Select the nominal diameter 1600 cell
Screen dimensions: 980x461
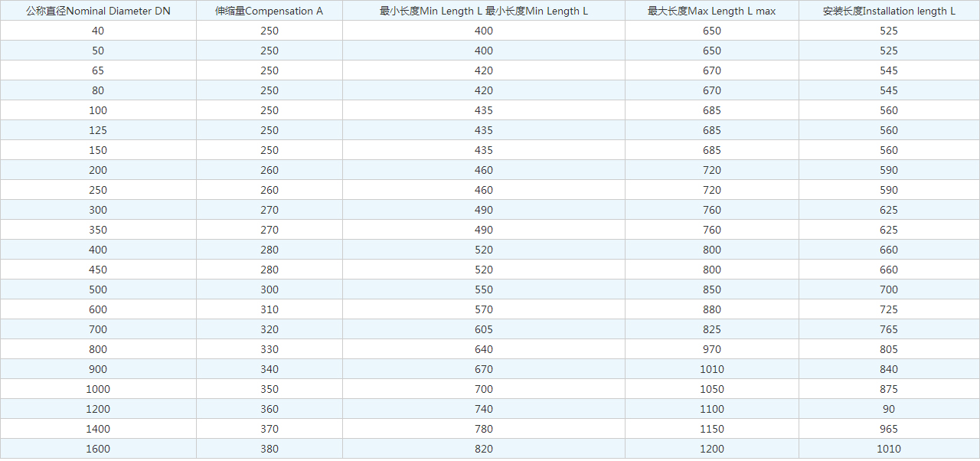pos(98,449)
